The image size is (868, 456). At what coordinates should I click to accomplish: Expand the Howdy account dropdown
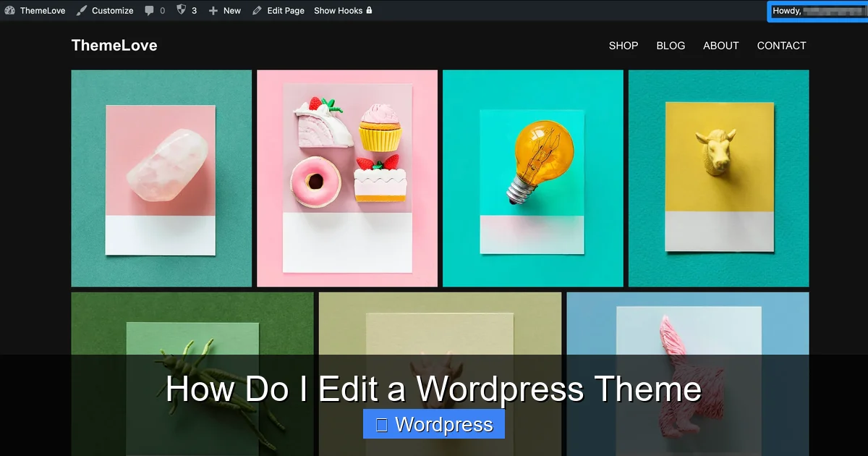tap(816, 12)
